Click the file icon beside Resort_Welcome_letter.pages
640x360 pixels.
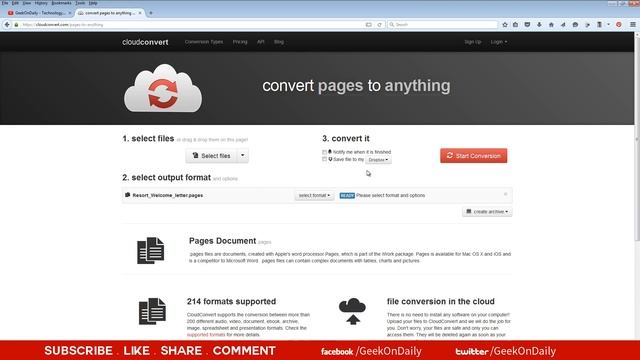pyautogui.click(x=127, y=195)
